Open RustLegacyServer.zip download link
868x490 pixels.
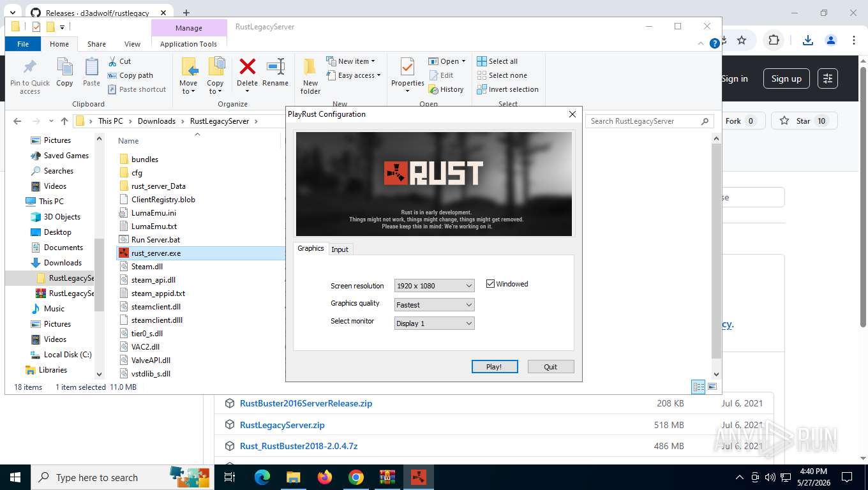(282, 425)
